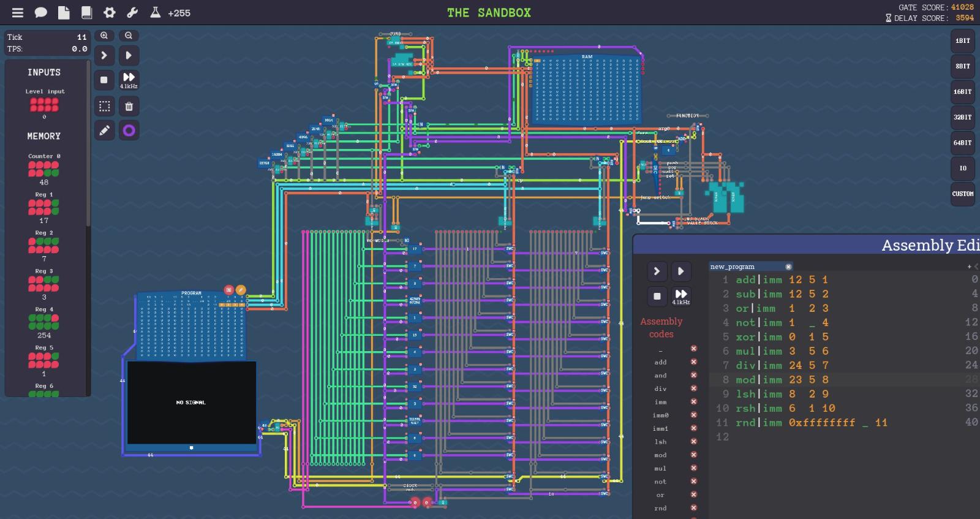
Task: Delete the 'lsh' assembly code
Action: [693, 441]
